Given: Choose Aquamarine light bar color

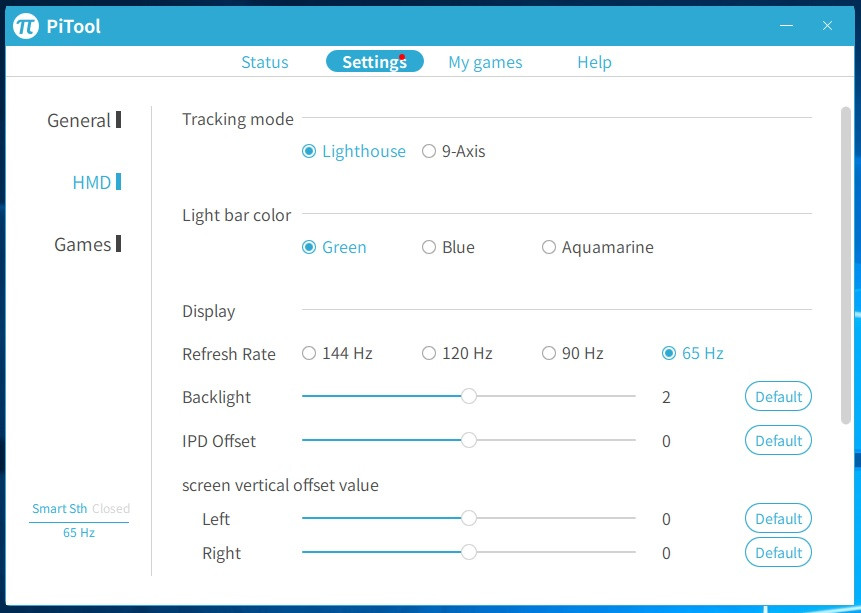Looking at the screenshot, I should point(549,248).
